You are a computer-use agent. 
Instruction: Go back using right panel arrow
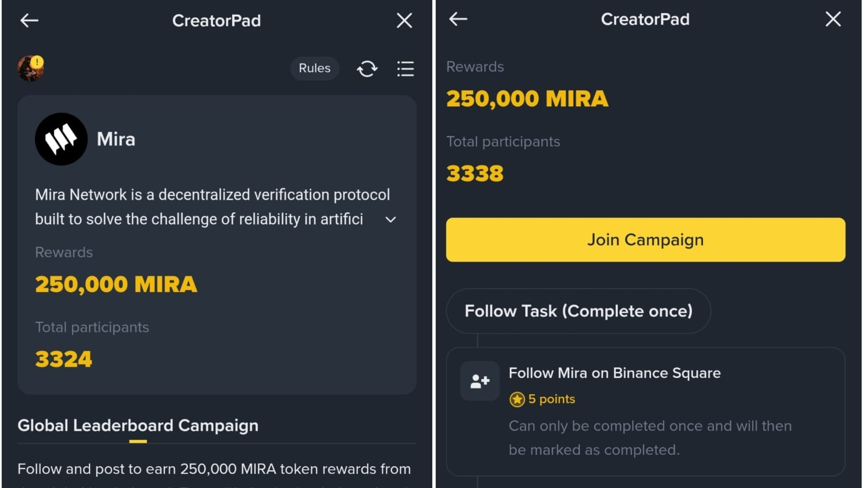click(458, 19)
